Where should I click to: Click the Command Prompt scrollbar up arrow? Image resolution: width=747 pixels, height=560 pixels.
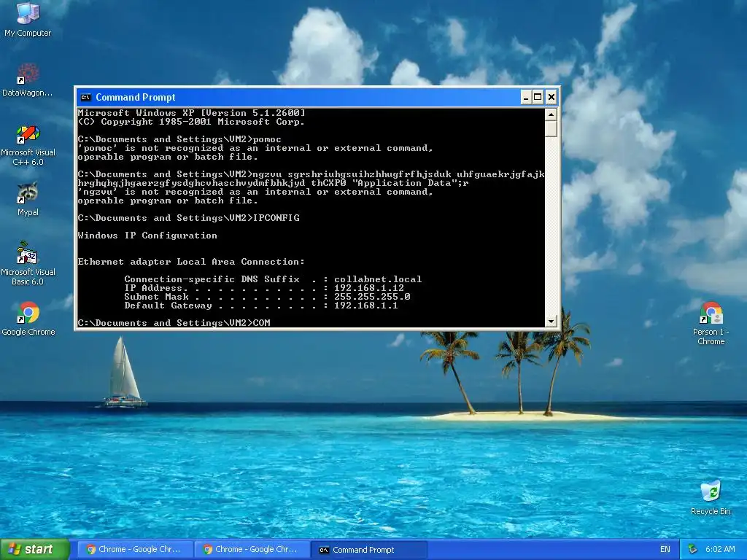pos(551,114)
